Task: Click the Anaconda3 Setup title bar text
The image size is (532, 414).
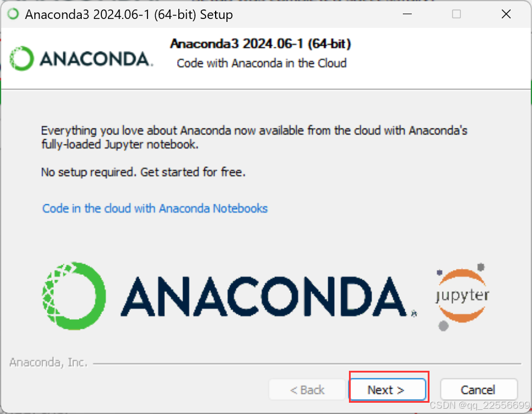Action: tap(129, 15)
